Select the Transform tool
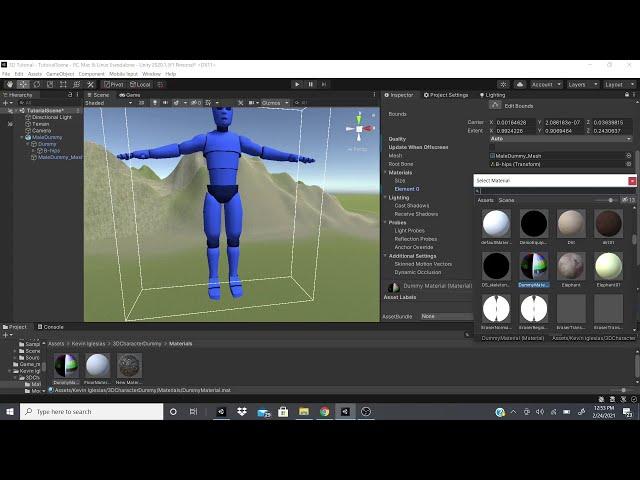Viewport: 640px width, 480px height. pyautogui.click(x=77, y=84)
